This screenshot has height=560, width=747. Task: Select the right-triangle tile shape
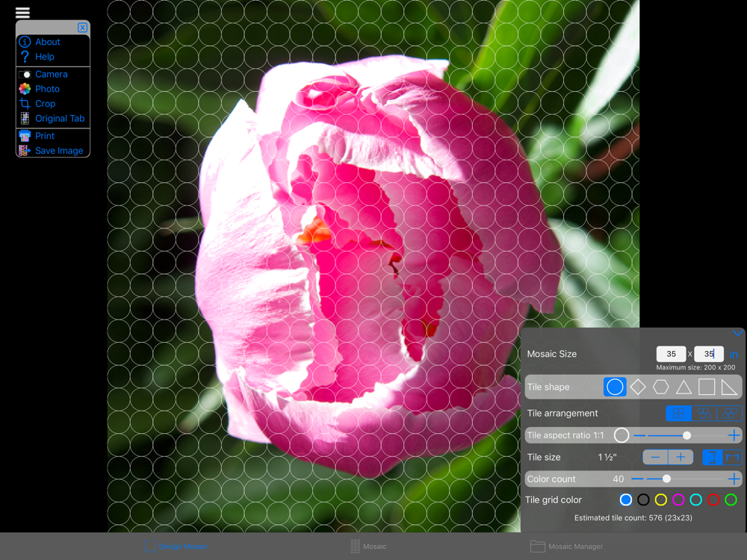tap(729, 387)
